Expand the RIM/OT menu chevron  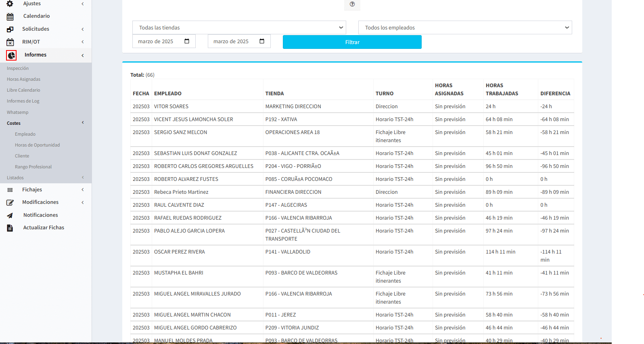point(83,42)
